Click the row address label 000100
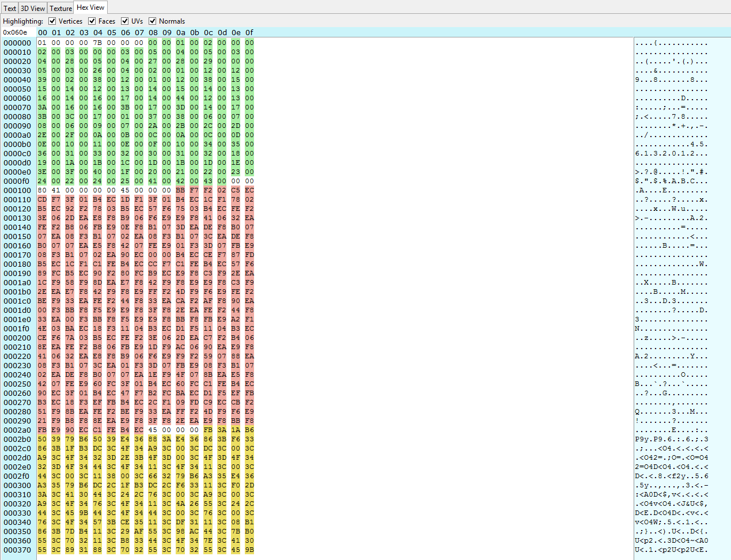731x560 pixels. (17, 190)
